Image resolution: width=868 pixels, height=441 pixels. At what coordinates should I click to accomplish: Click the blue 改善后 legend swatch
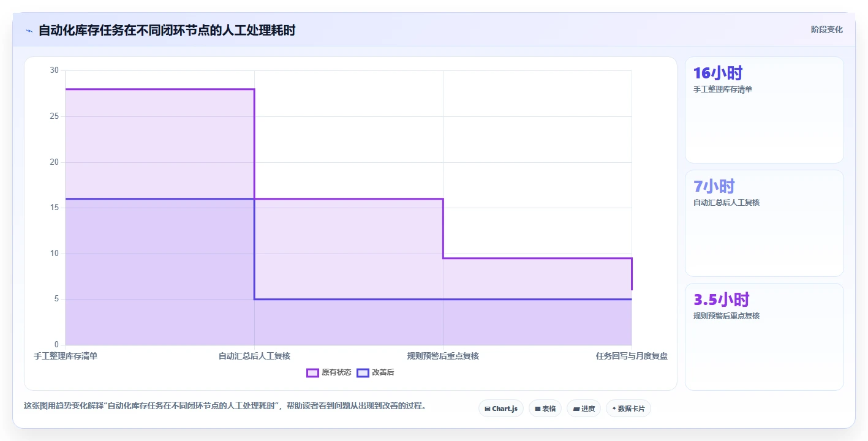pos(363,372)
